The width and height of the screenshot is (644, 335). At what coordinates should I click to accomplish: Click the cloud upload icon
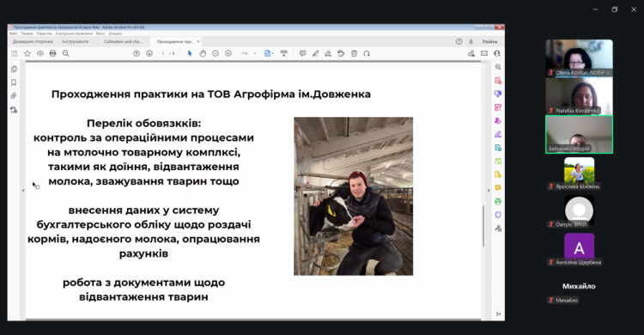click(39, 53)
